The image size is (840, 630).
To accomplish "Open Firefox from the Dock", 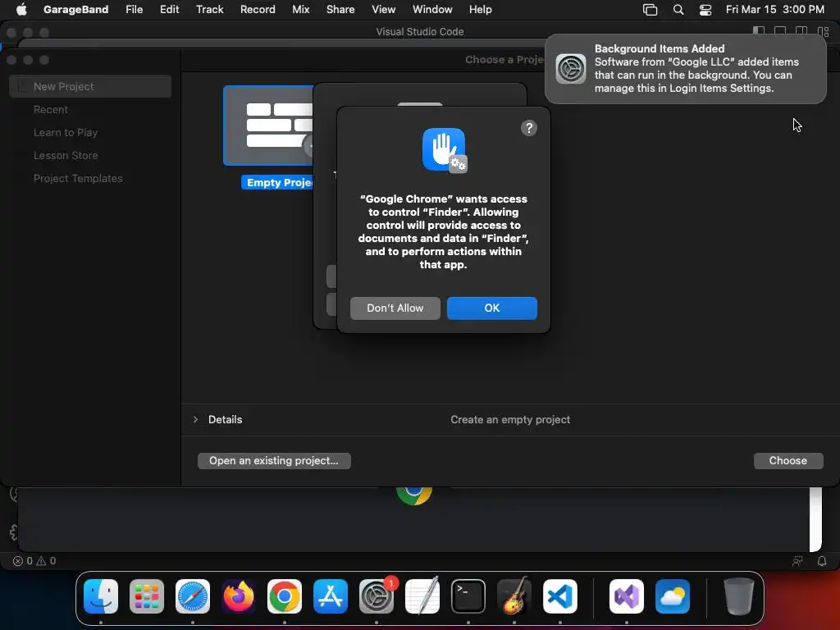I will tap(239, 596).
